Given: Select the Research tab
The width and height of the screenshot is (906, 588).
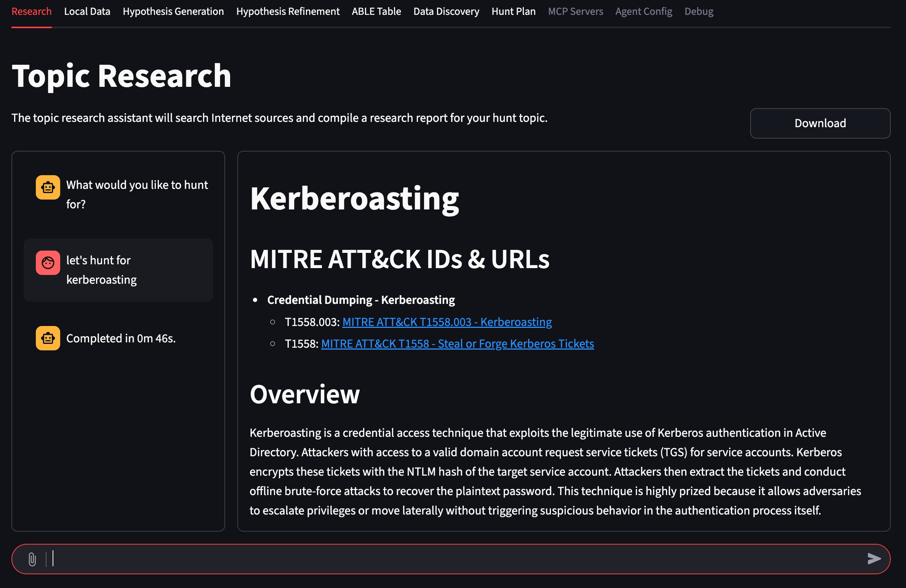Looking at the screenshot, I should (x=31, y=11).
